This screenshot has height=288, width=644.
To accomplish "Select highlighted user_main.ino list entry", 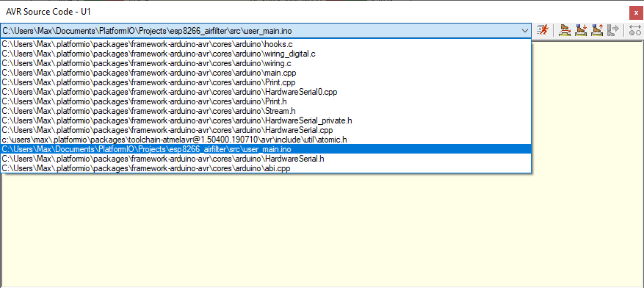I will pos(266,148).
